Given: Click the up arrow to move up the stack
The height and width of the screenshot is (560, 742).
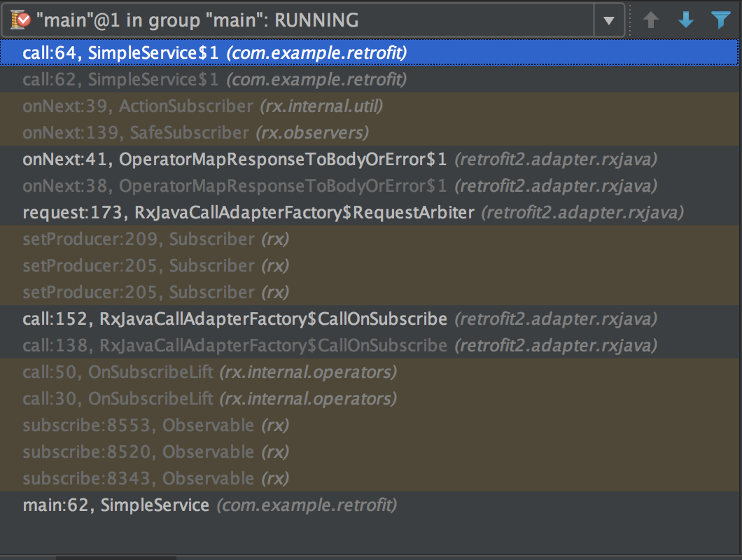Looking at the screenshot, I should (651, 20).
